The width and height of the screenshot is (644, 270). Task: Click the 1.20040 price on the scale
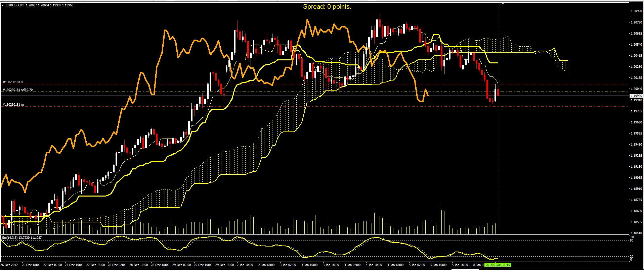tap(636, 89)
